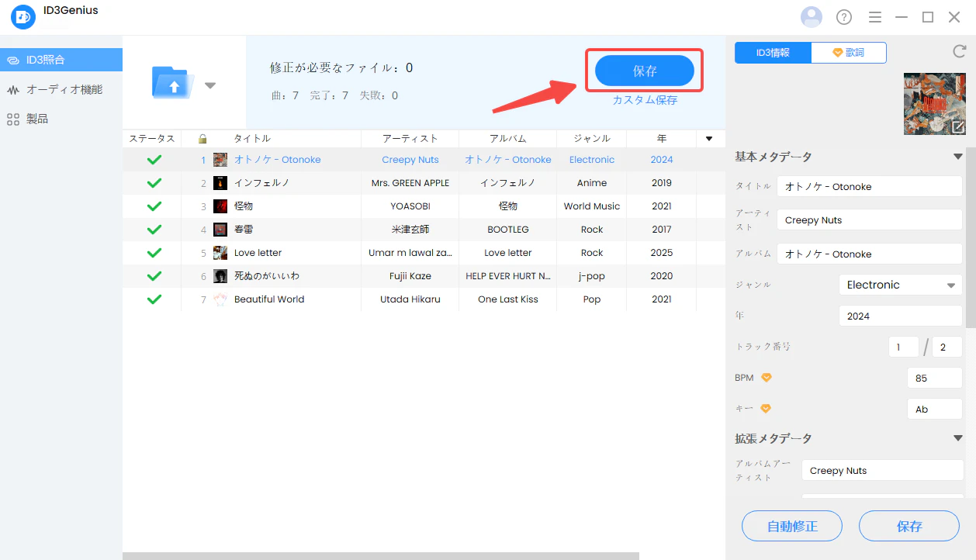
Task: Click cover thumbnail of オトノケ row
Action: (x=220, y=160)
